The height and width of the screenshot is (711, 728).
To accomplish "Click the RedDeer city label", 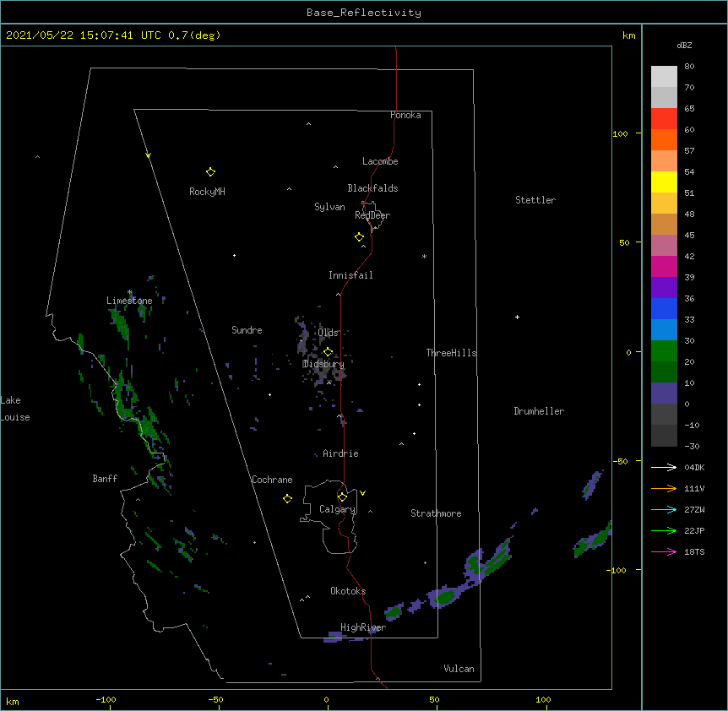I will point(372,215).
